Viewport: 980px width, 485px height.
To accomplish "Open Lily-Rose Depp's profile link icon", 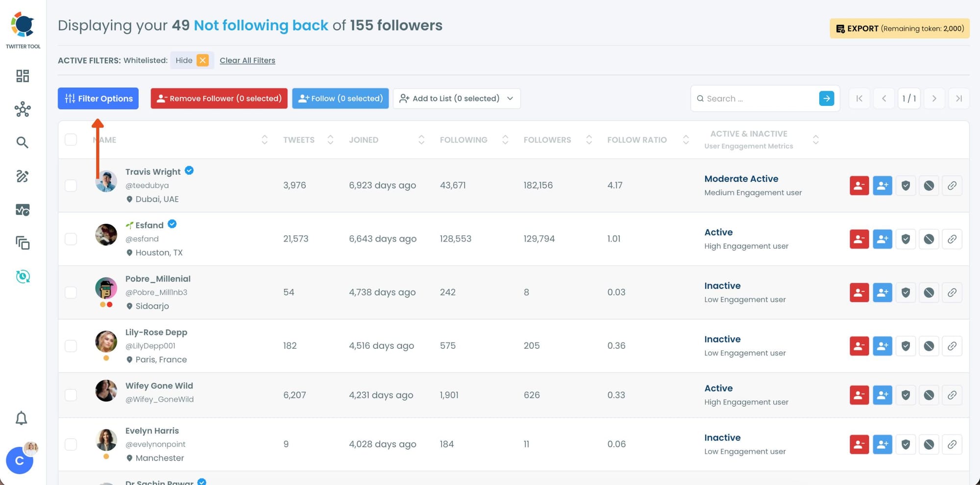I will pos(952,345).
